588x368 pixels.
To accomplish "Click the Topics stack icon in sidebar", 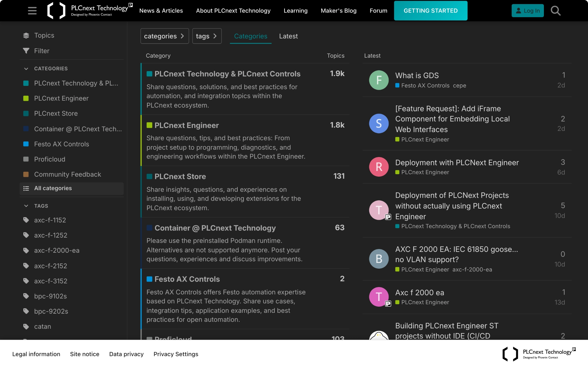I will (26, 36).
